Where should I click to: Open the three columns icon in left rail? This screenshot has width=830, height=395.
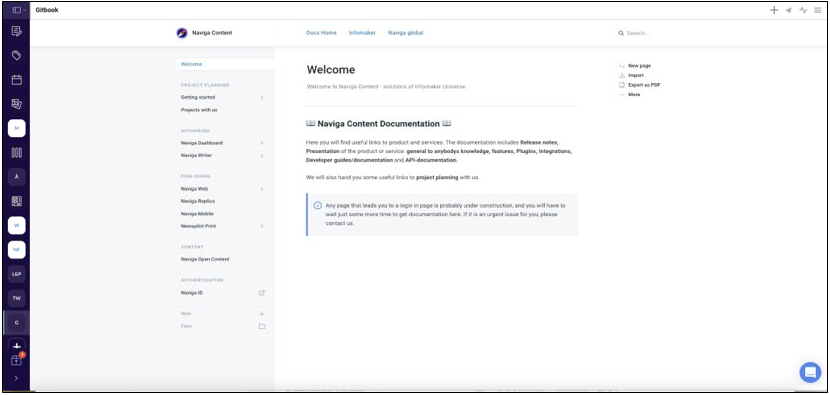(x=16, y=152)
